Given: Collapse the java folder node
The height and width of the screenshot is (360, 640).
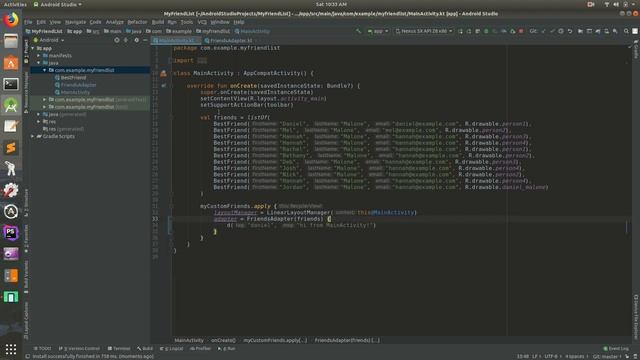Looking at the screenshot, I should coord(39,63).
